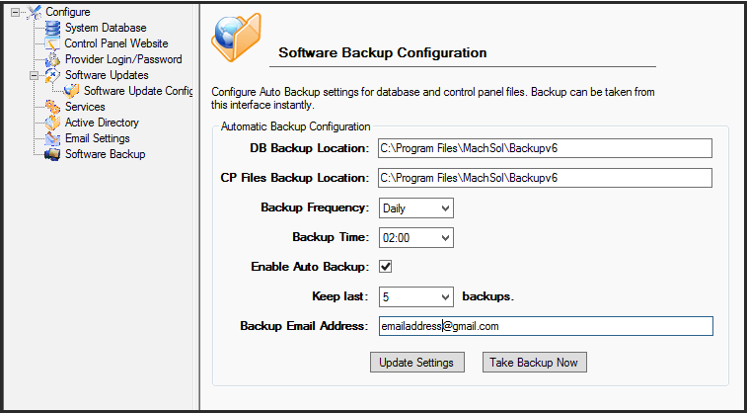Click the Software Backup icon in tree

(x=53, y=155)
